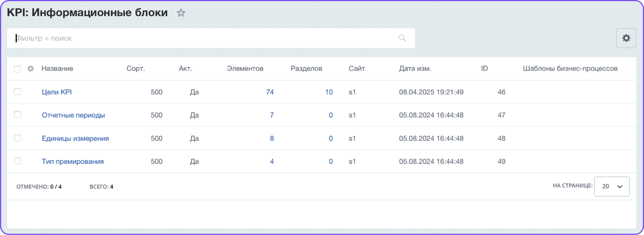Check the box for Цели KPI row
This screenshot has width=644, height=235.
pos(17,92)
